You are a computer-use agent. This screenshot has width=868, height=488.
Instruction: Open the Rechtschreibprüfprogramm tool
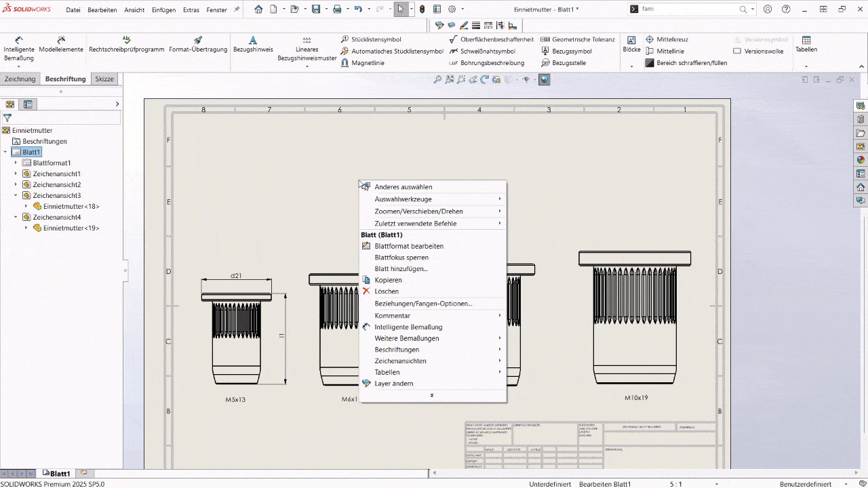coord(126,45)
